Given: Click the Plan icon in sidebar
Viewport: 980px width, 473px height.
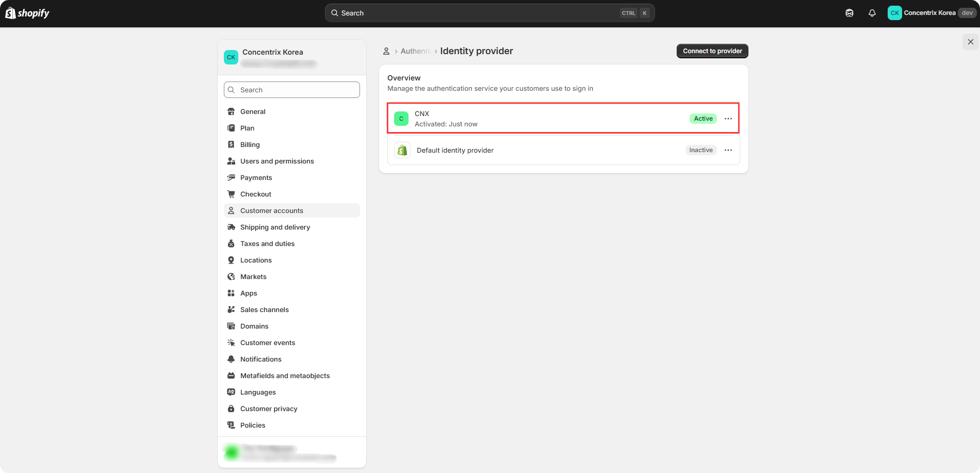Looking at the screenshot, I should pos(231,128).
